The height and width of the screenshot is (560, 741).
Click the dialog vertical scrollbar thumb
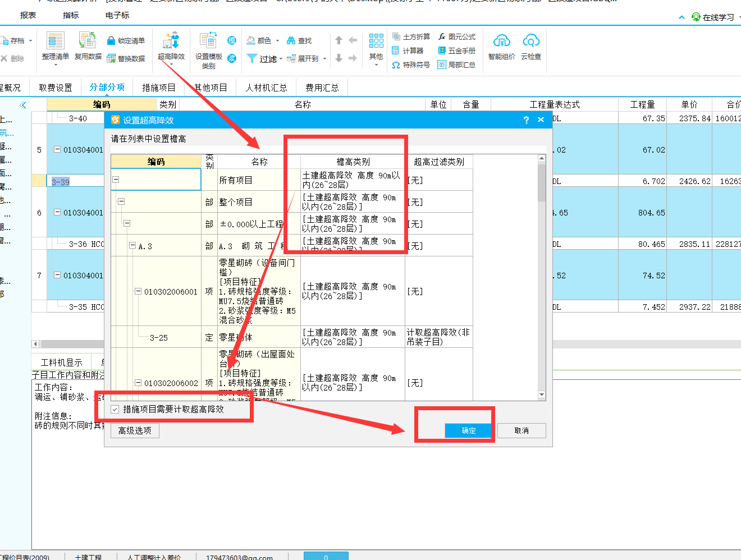click(x=542, y=182)
